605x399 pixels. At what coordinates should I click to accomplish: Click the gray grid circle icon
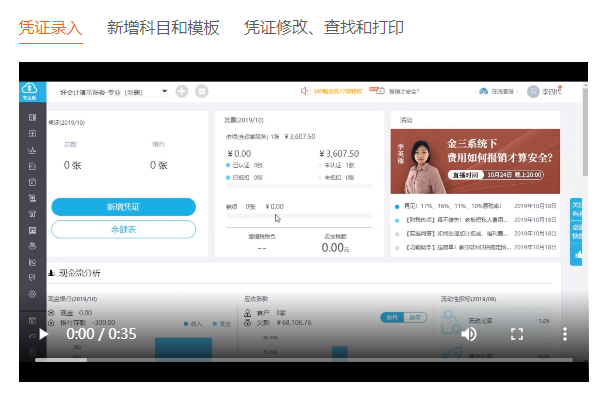(202, 91)
